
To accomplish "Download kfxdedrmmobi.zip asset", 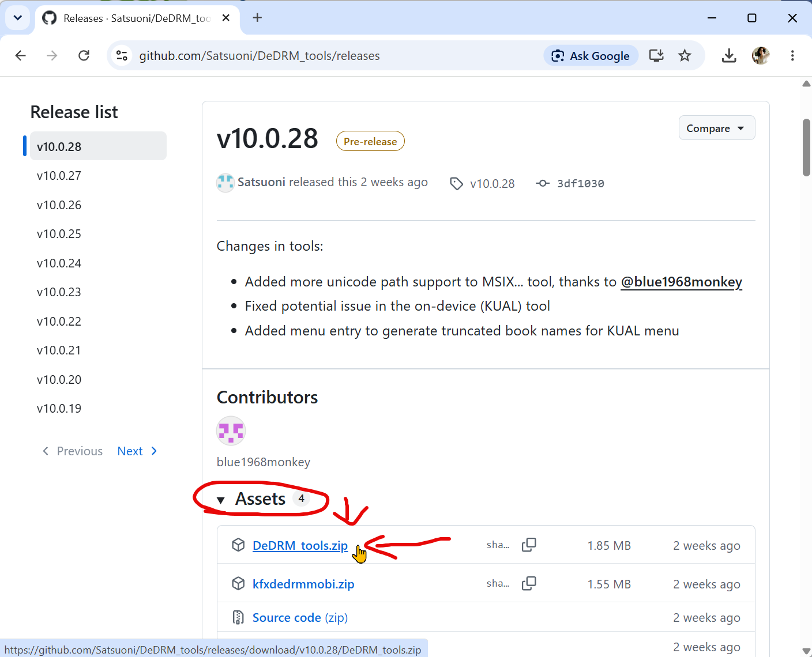I will pyautogui.click(x=303, y=584).
